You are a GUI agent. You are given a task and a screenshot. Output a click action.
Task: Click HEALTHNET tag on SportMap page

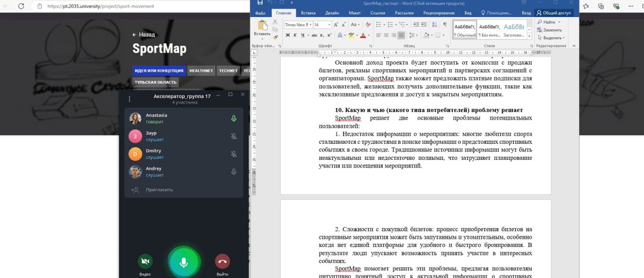(201, 71)
